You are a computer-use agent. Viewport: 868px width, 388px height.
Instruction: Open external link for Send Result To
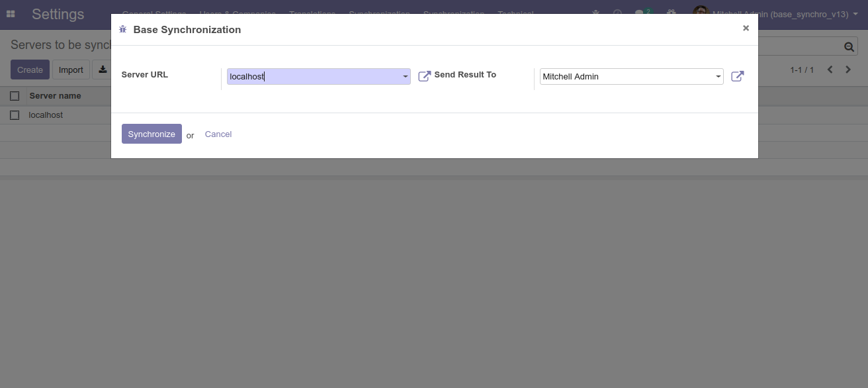click(737, 76)
